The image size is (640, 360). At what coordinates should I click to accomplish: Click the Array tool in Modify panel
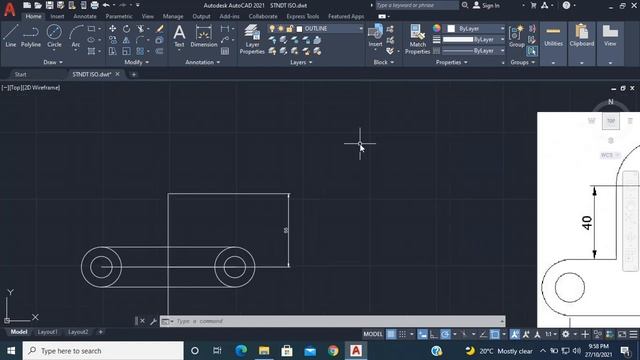(x=140, y=51)
